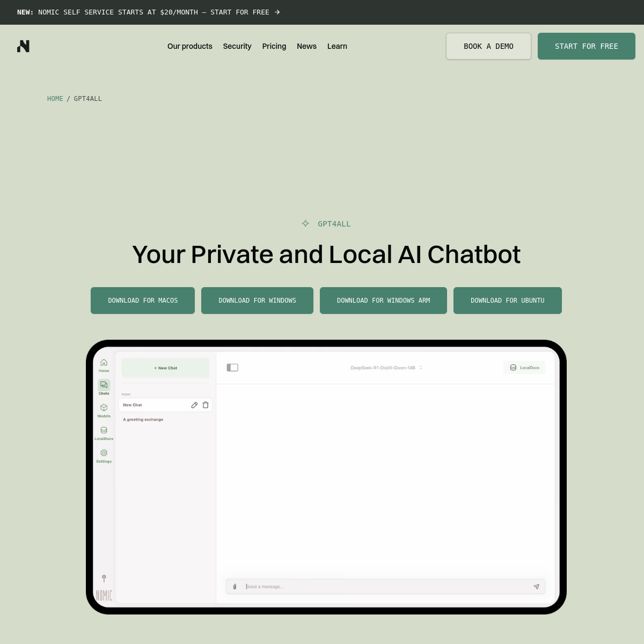644x644 pixels.
Task: Click the arrow icon in the announcement banner
Action: (277, 12)
